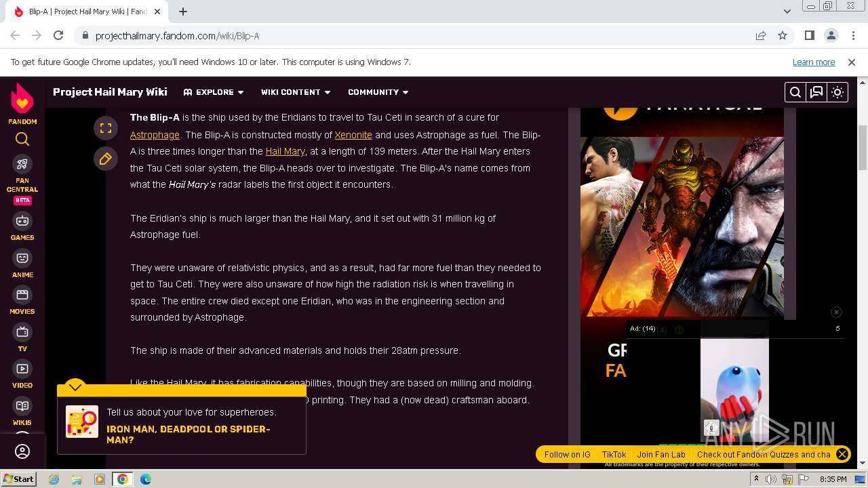This screenshot has width=868, height=488.
Task: Open Check out Fandom Quizzes link
Action: click(764, 455)
